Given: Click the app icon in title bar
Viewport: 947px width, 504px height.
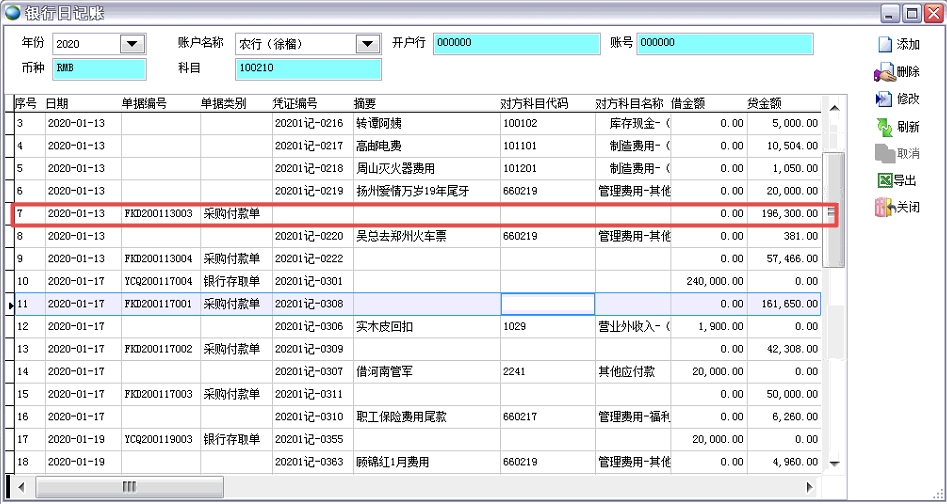Looking at the screenshot, I should pyautogui.click(x=12, y=13).
